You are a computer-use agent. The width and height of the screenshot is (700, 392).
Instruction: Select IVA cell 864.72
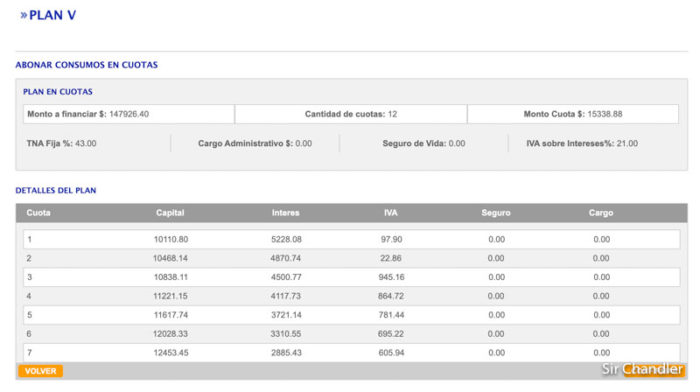tap(391, 296)
